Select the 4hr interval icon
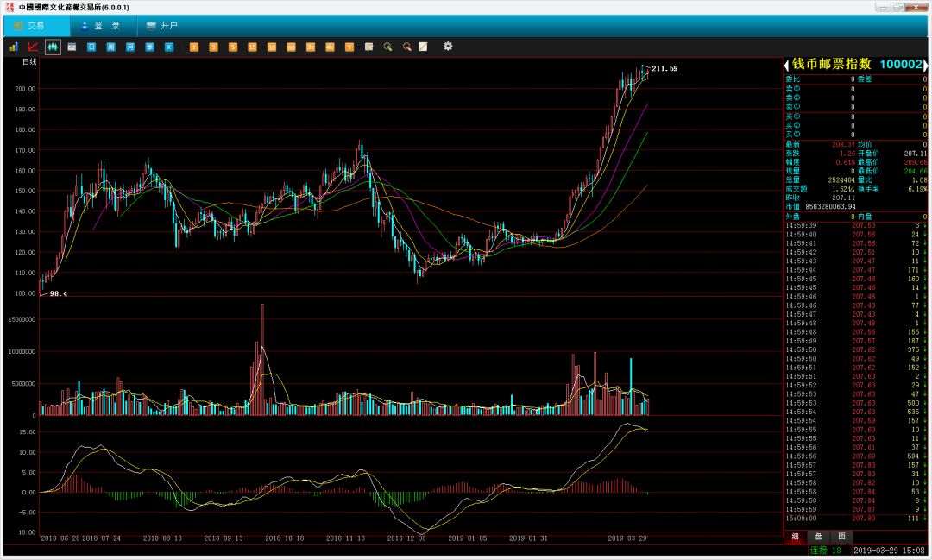 click(330, 47)
